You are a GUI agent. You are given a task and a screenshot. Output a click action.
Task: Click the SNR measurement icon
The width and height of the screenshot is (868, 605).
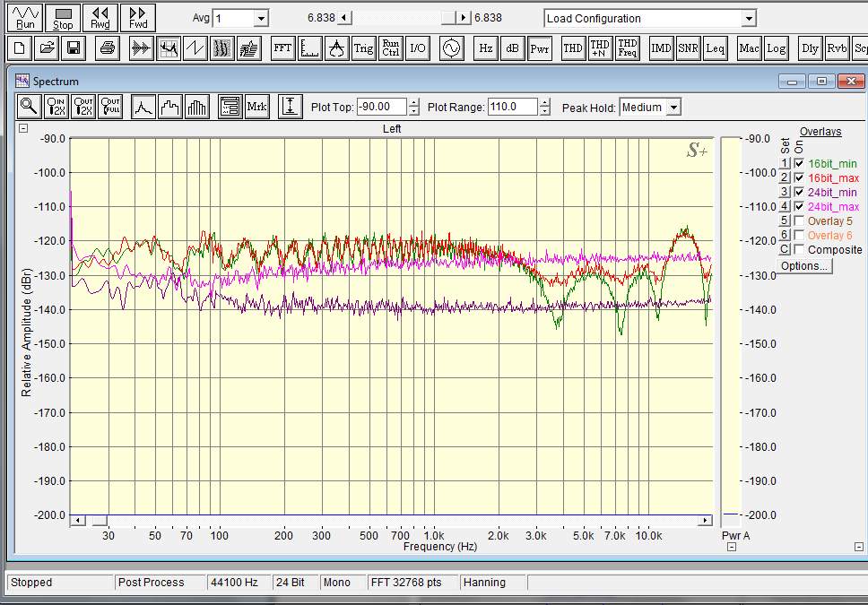[688, 48]
